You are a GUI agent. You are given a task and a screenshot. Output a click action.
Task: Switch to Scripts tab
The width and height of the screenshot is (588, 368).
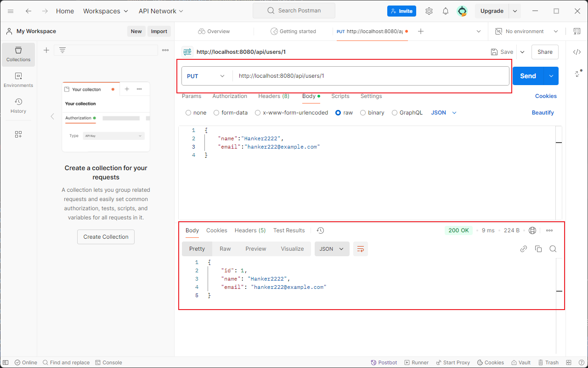pos(340,96)
